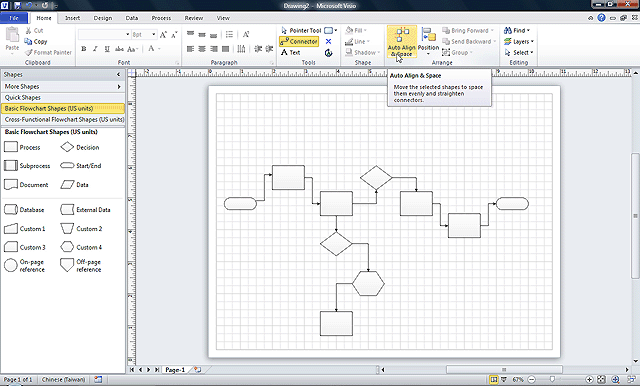Pick the Off-page reference stencil
This screenshot has height=386, width=640.
pyautogui.click(x=80, y=266)
